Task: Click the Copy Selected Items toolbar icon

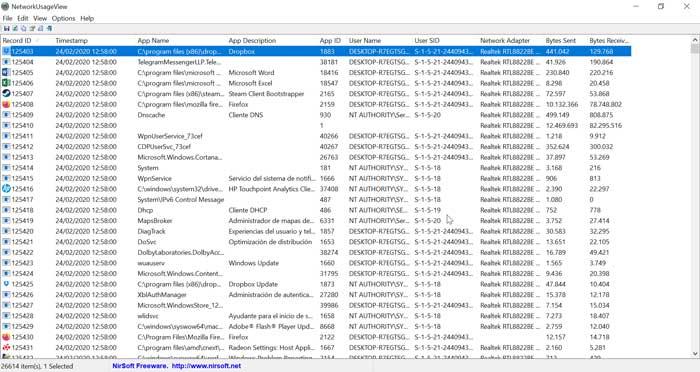Action: click(x=24, y=29)
